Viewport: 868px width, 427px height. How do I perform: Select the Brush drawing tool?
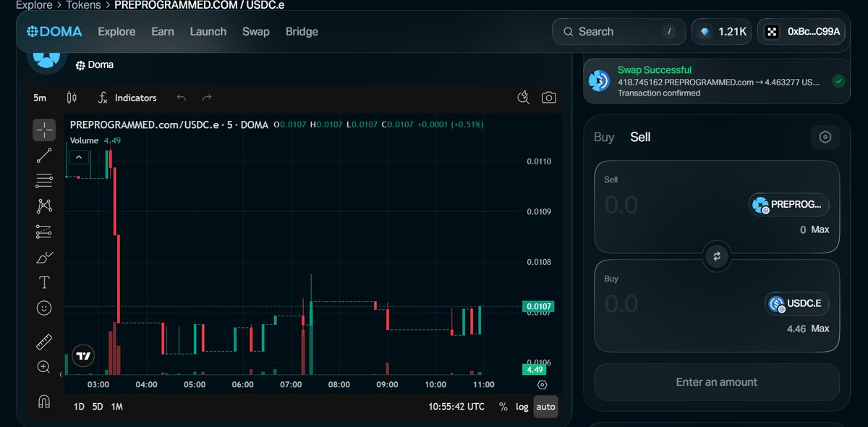44,257
